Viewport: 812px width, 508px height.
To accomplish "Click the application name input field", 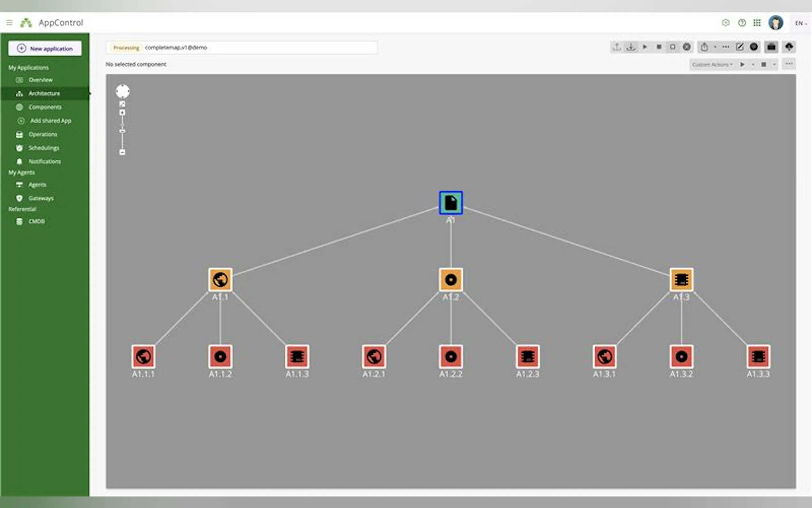I will (x=259, y=48).
